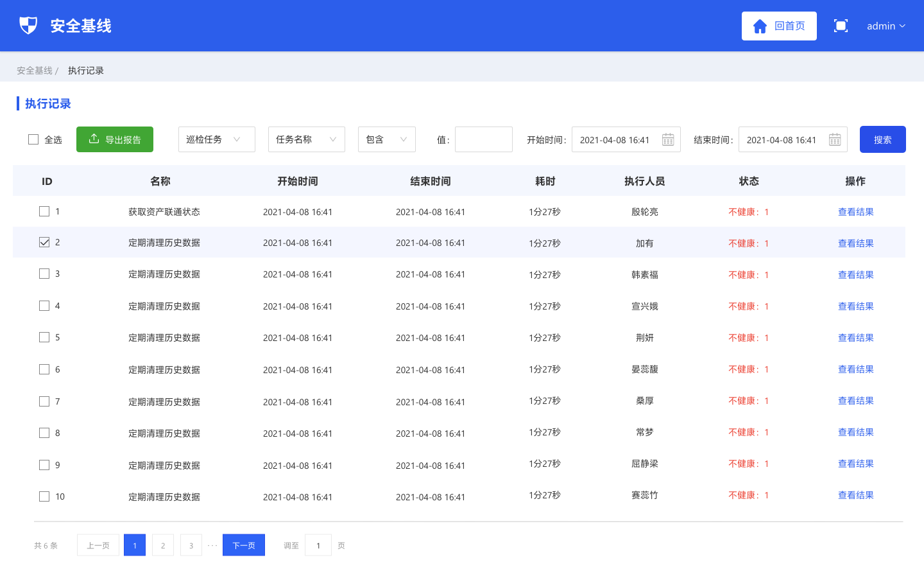
Task: View result for 赛蕊竹 row
Action: point(856,495)
